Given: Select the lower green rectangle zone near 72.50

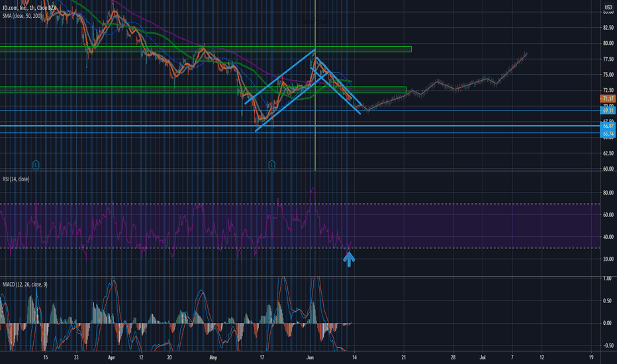Looking at the screenshot, I should tap(203, 90).
